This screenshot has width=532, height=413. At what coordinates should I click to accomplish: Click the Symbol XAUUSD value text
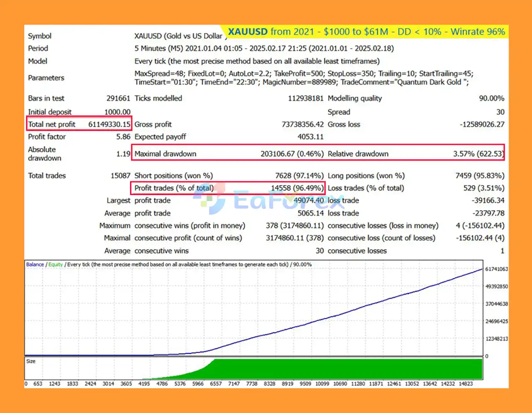tap(179, 36)
